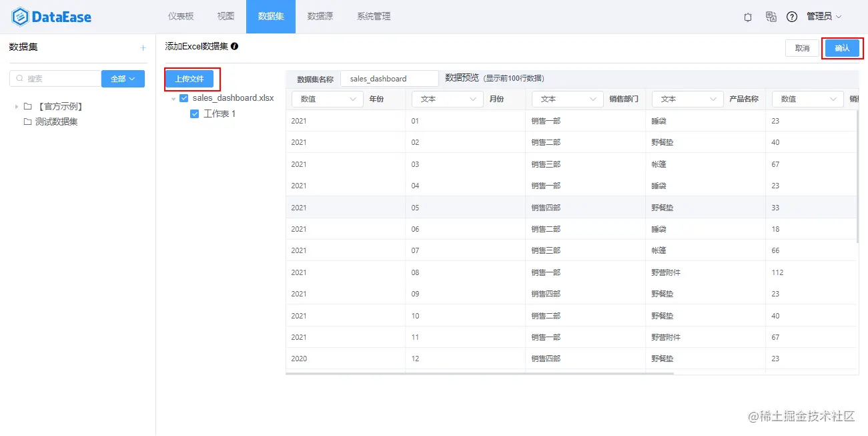Click the 确认 button
The height and width of the screenshot is (436, 868).
pyautogui.click(x=842, y=48)
